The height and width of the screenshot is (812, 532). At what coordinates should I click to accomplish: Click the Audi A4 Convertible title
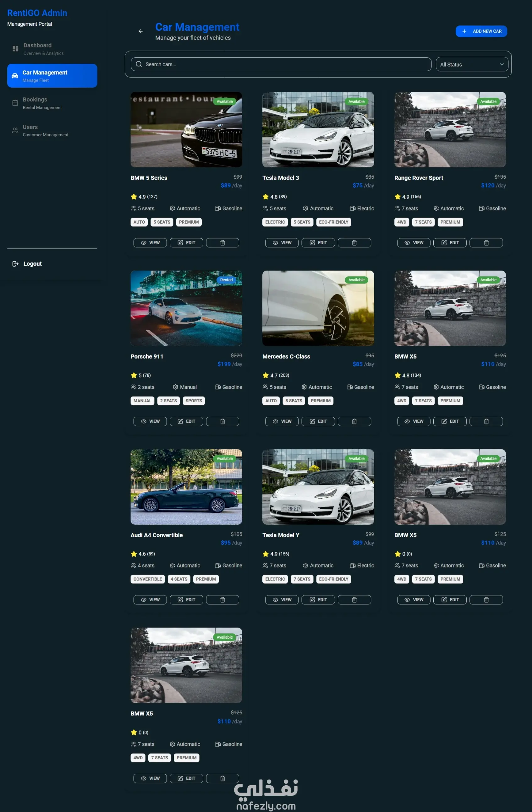[x=157, y=535]
